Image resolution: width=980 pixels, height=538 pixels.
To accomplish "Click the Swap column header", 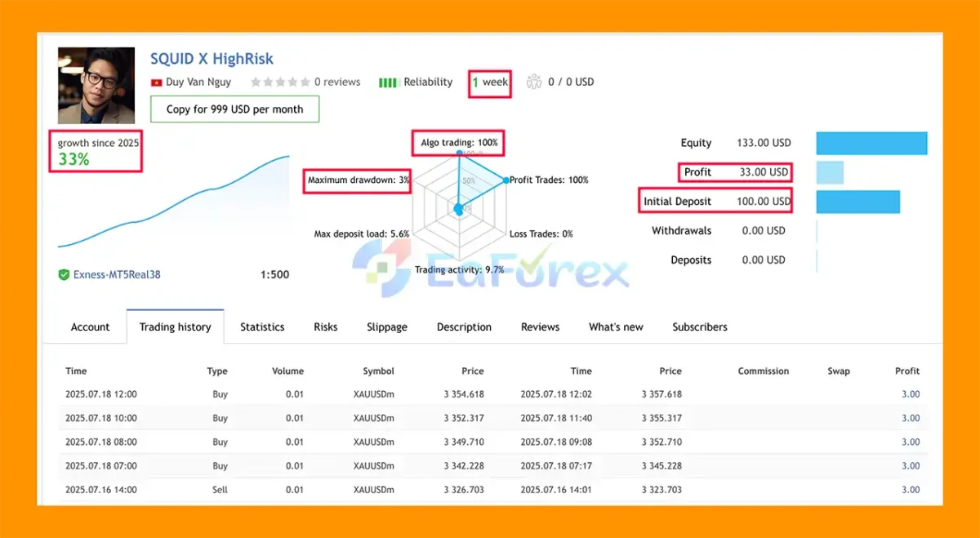I will 839,371.
